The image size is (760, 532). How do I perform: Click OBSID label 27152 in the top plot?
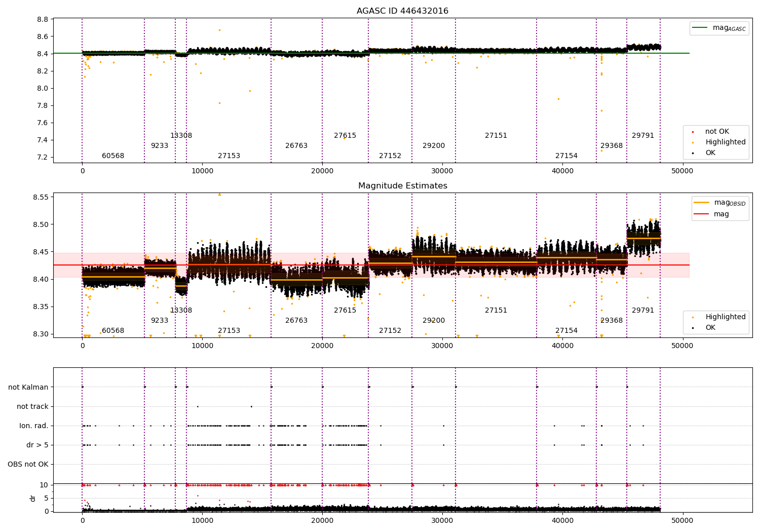[x=390, y=156]
